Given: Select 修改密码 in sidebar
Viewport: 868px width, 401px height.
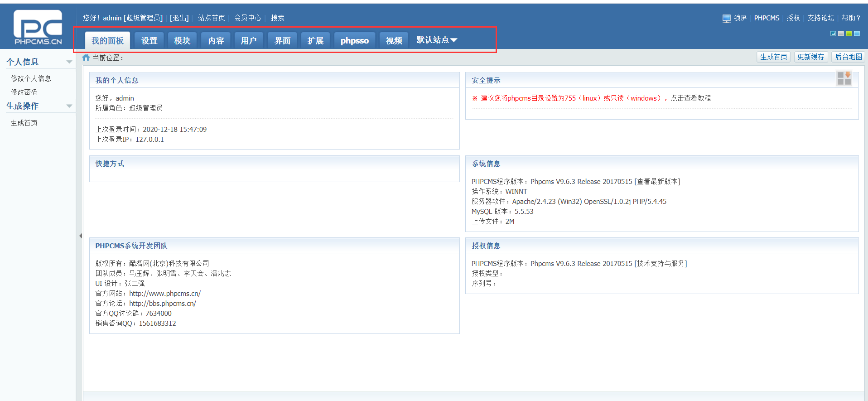Looking at the screenshot, I should pos(24,92).
